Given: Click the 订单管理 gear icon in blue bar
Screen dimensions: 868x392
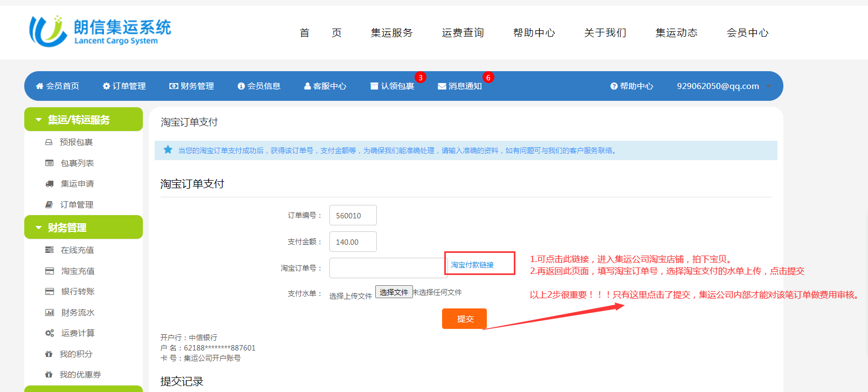Looking at the screenshot, I should click(x=106, y=86).
